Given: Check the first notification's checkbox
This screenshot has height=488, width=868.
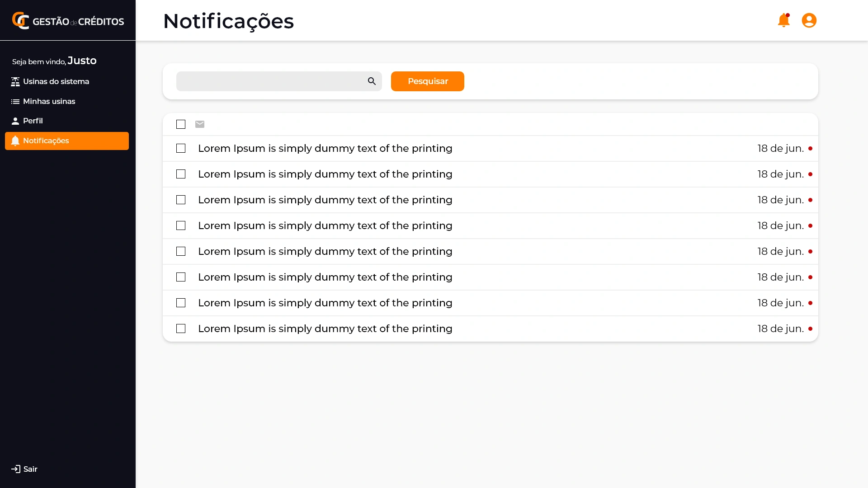Looking at the screenshot, I should click(181, 148).
